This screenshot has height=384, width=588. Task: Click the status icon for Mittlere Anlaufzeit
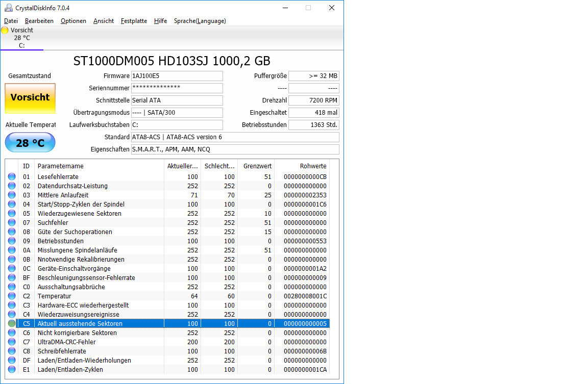click(12, 195)
